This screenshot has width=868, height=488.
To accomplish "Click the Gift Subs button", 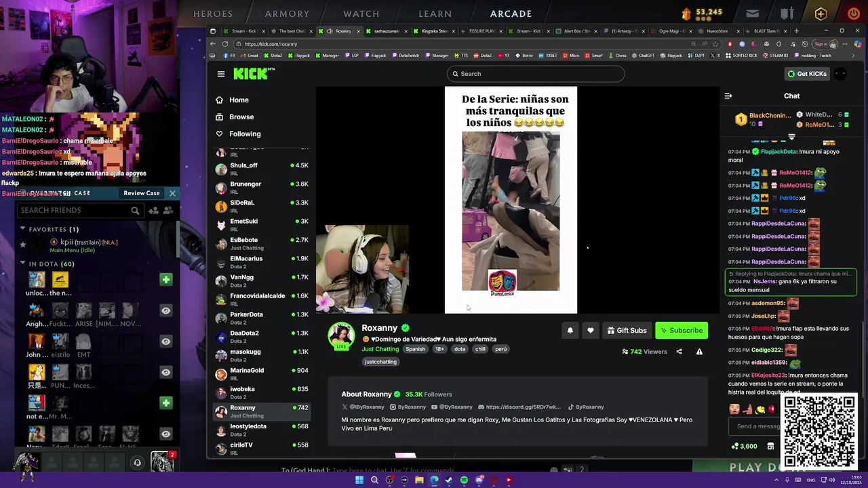I will (x=627, y=330).
